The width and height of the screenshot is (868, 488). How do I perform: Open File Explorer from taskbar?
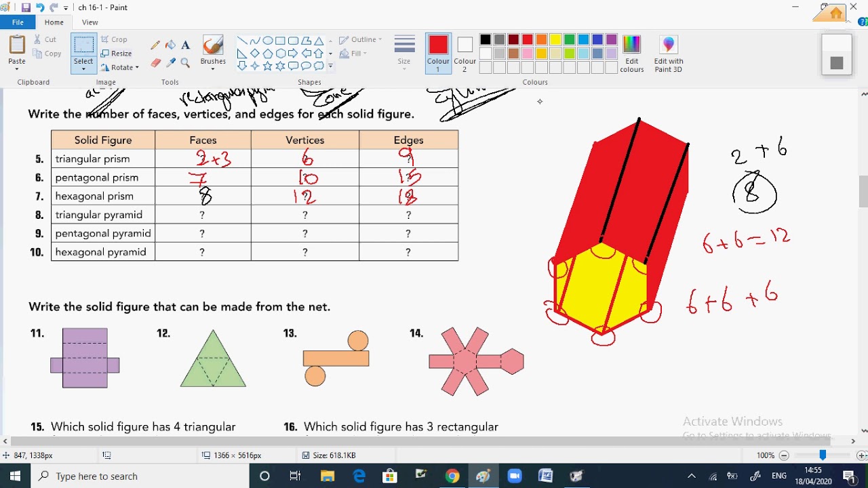(x=328, y=476)
